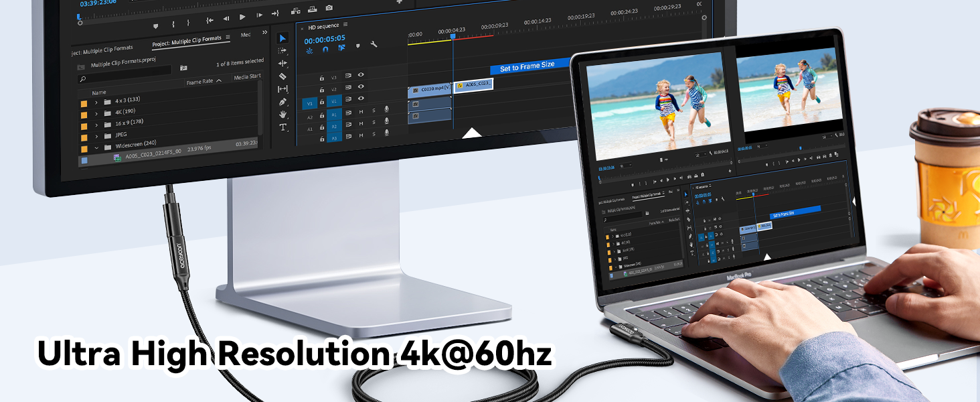Lock track V3 using its padlock

pos(322,78)
